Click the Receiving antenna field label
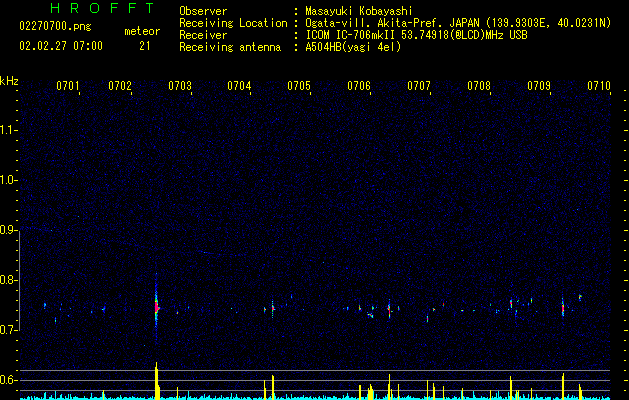This screenshot has width=629, height=400. (x=230, y=47)
